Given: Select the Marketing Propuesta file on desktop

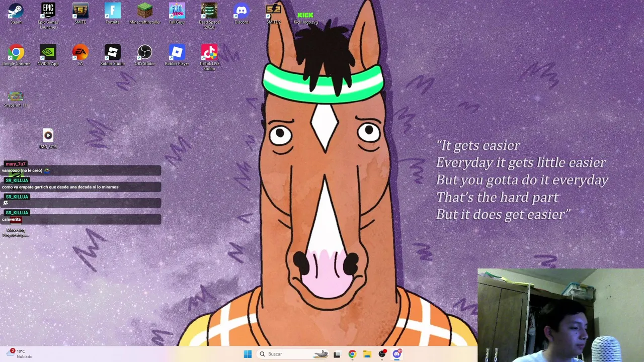Looking at the screenshot, I should point(16,232).
